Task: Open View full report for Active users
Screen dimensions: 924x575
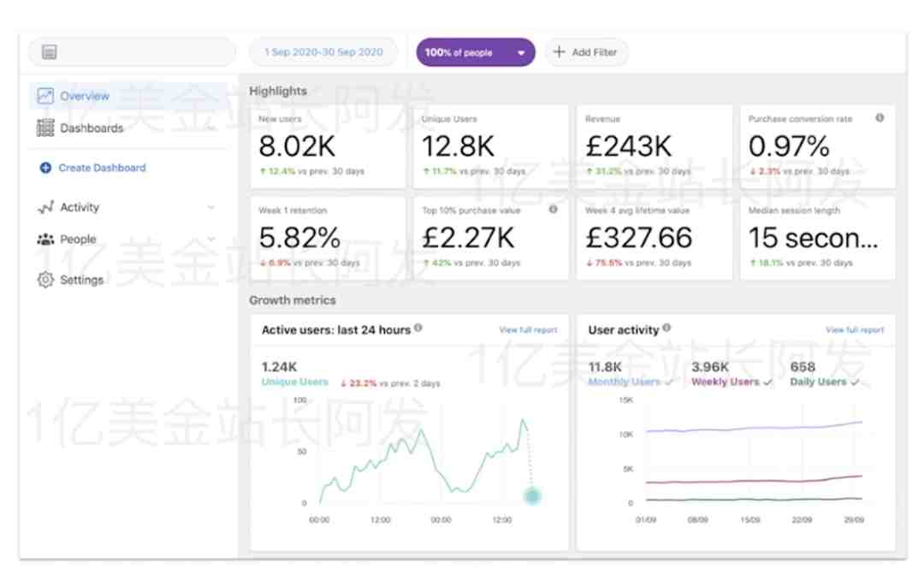Action: click(528, 330)
